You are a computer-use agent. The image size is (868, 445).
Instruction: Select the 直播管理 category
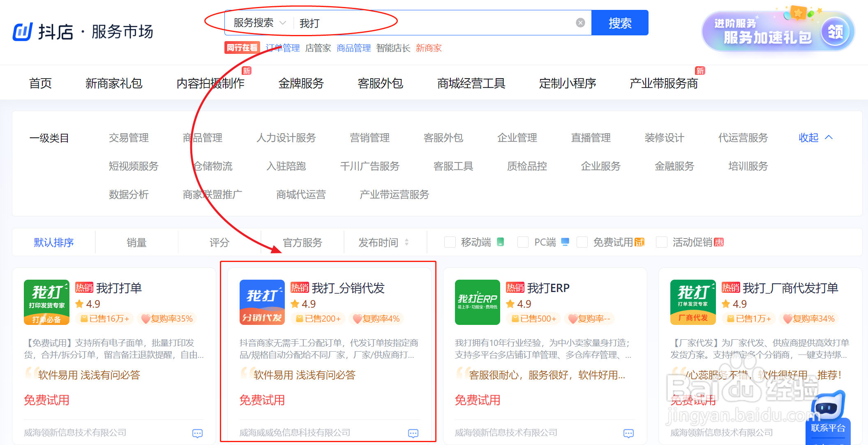click(591, 138)
